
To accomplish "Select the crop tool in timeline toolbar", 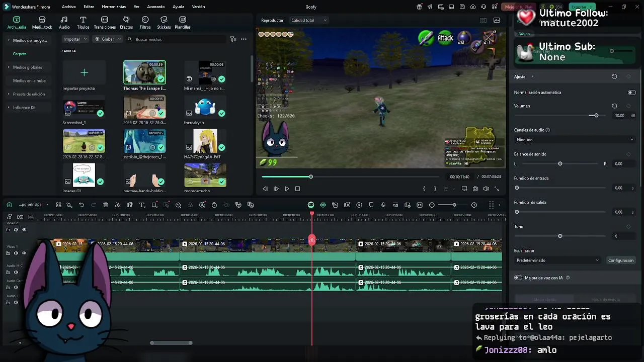I will pos(154,205).
